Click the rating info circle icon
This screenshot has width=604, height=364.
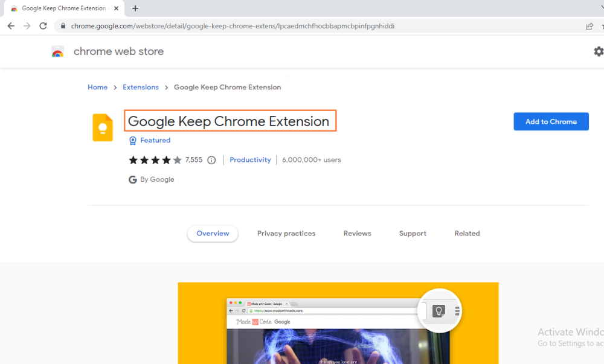pyautogui.click(x=211, y=160)
